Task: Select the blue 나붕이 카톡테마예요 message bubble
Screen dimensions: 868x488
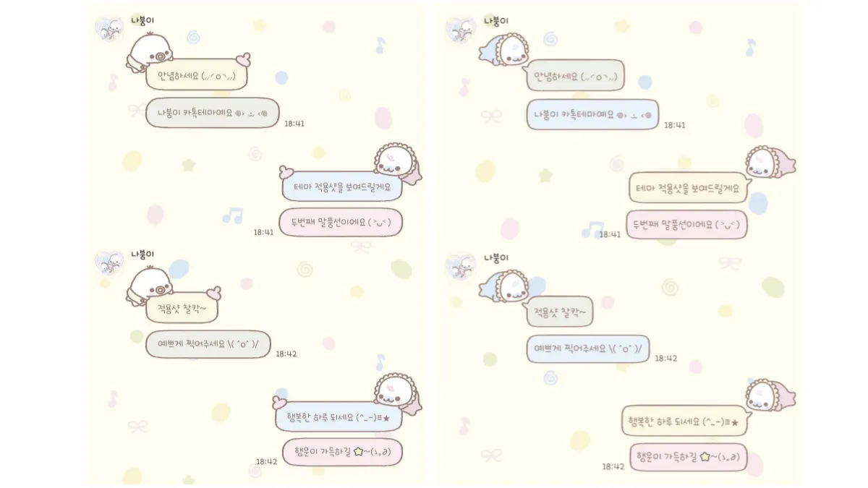Action: (x=592, y=114)
